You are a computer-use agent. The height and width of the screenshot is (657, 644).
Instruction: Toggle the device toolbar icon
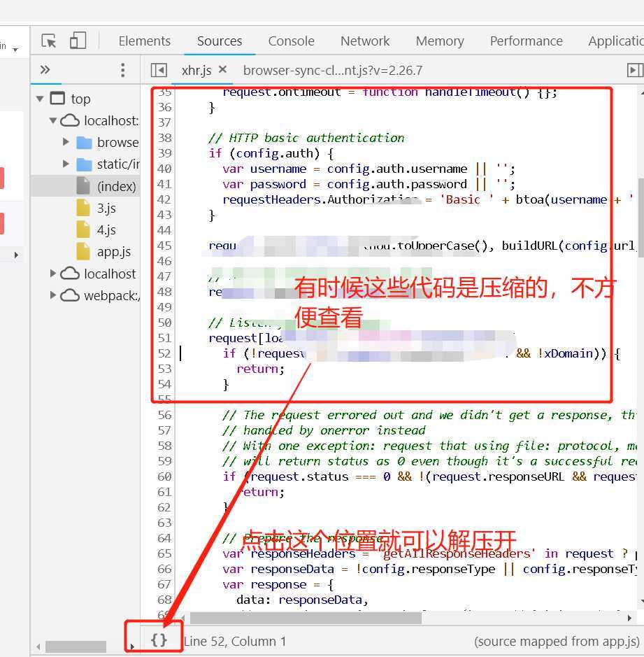click(78, 41)
